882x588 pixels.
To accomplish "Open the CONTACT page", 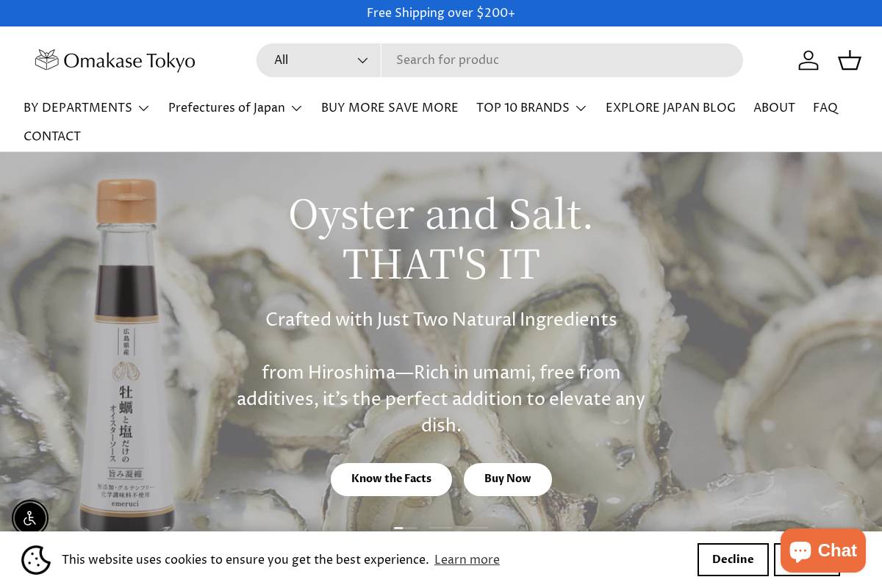I will coord(52,137).
